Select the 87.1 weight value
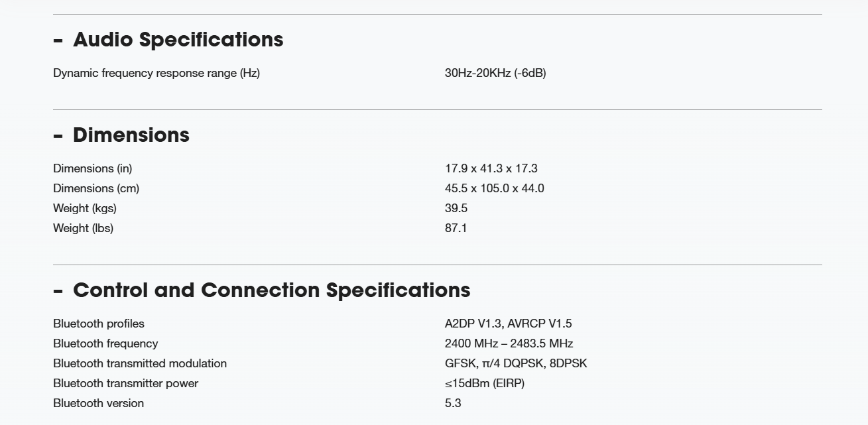This screenshot has height=425, width=868. click(x=456, y=228)
